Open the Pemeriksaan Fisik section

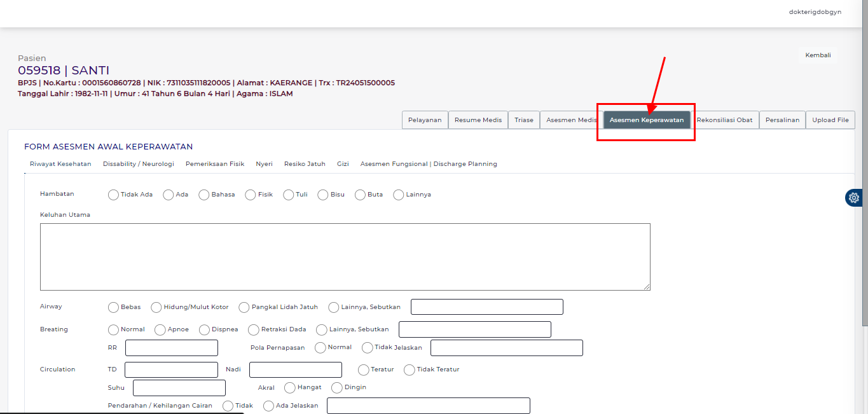pyautogui.click(x=215, y=164)
